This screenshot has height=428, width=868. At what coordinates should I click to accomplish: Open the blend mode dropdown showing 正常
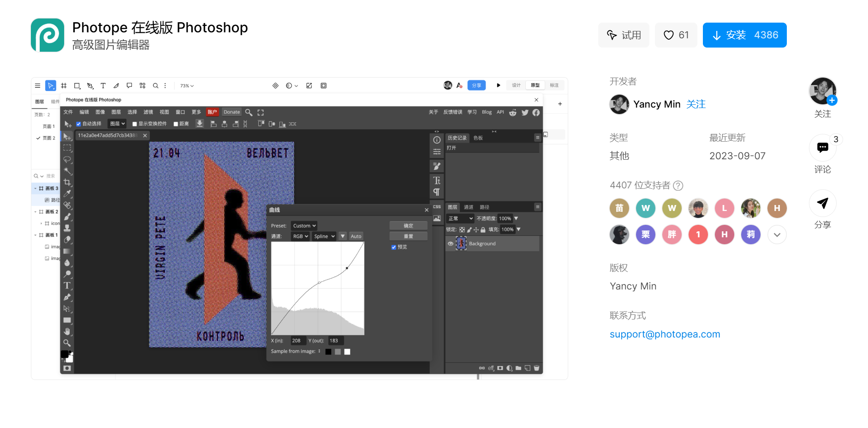tap(460, 218)
